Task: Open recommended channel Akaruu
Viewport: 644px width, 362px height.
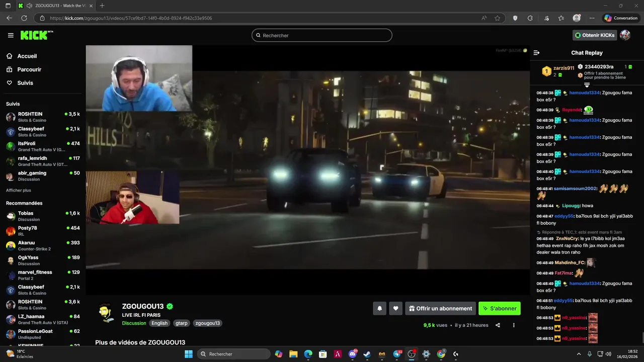Action: pos(43,245)
